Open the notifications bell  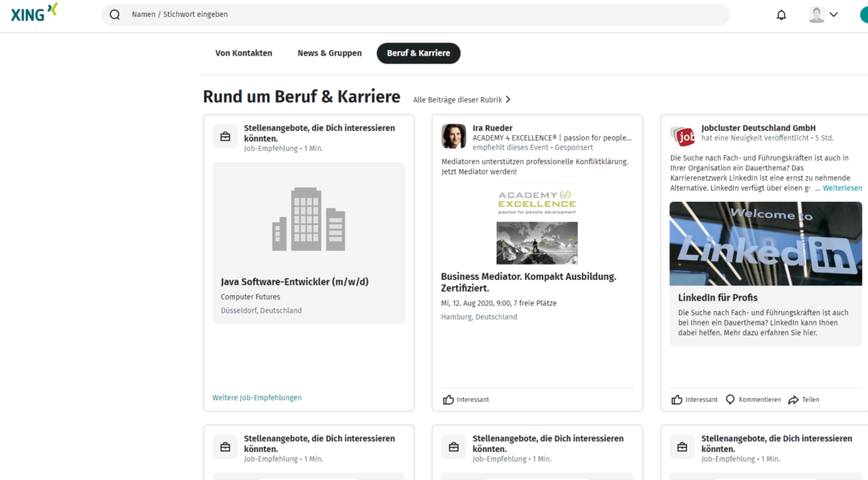point(781,14)
